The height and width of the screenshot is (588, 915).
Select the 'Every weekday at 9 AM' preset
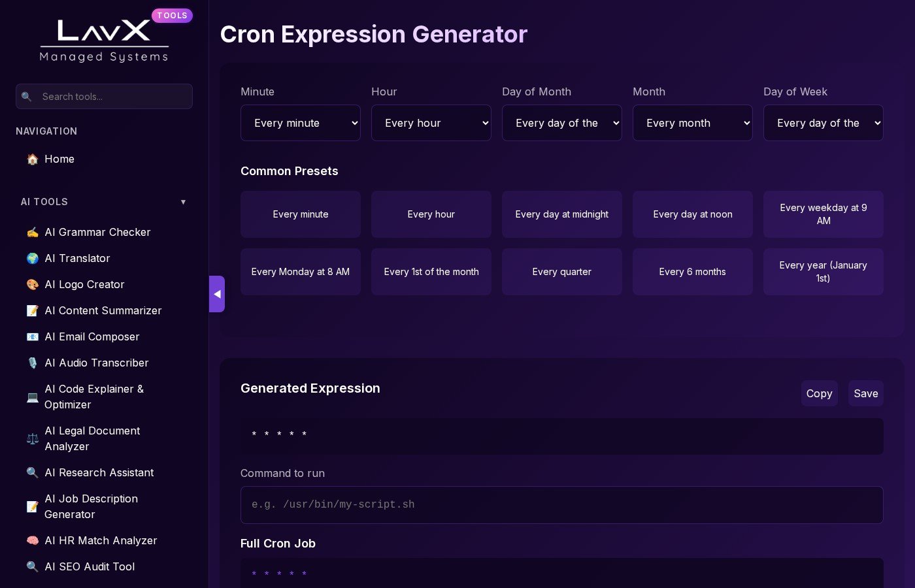823,214
